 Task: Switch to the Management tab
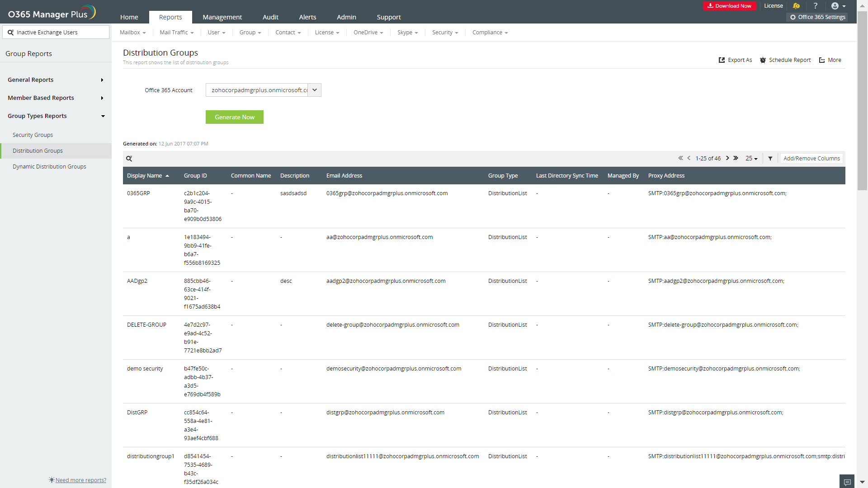point(222,17)
